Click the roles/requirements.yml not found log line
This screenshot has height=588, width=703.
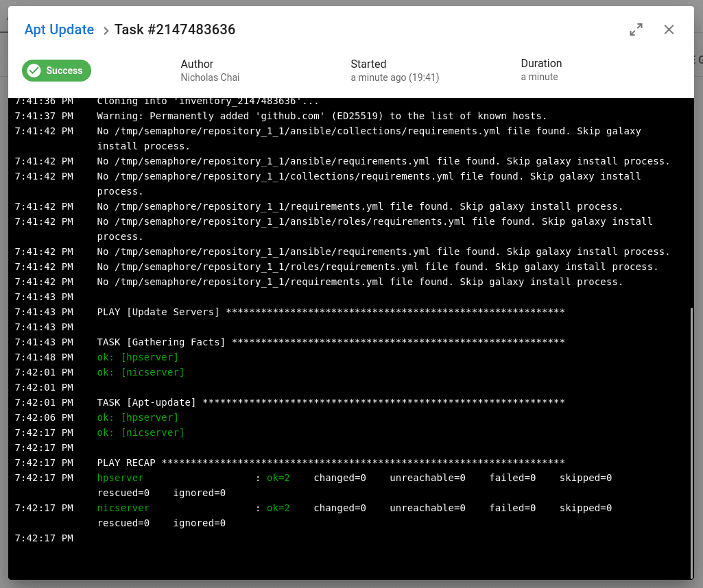[x=377, y=267]
